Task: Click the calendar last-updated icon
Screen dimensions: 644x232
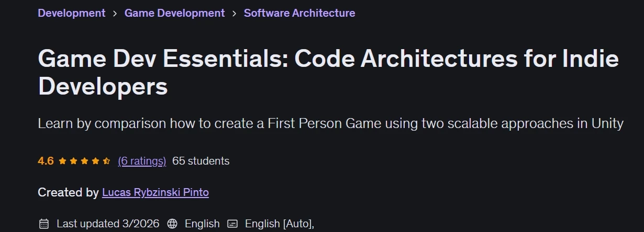Action: (44, 224)
